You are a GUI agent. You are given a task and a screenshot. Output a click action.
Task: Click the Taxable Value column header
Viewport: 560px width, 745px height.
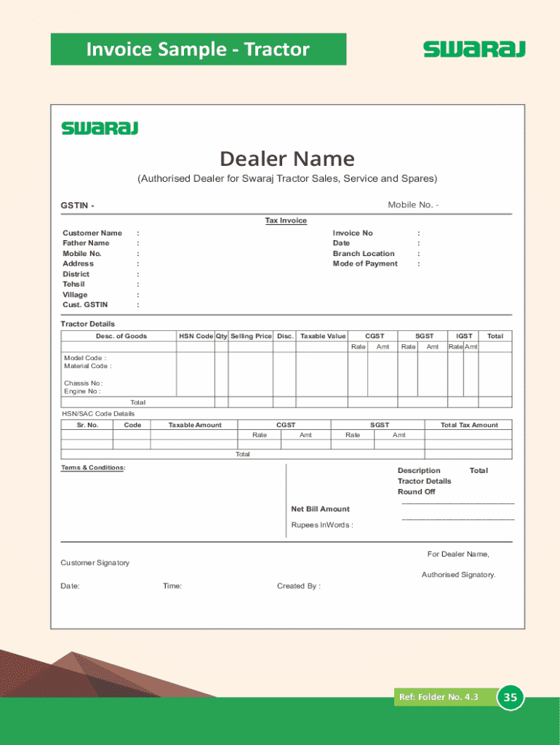click(x=323, y=336)
